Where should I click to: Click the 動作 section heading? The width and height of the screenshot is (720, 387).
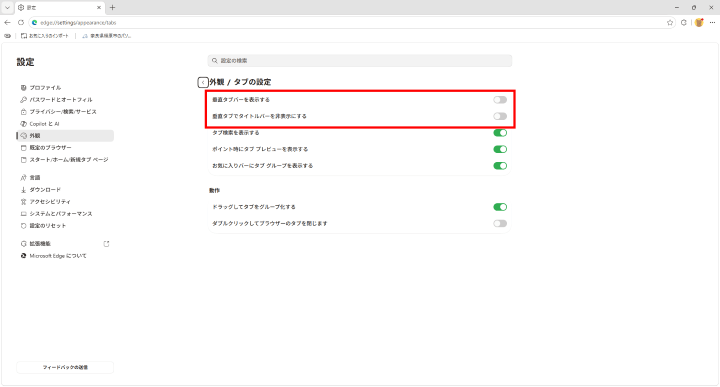(x=214, y=191)
